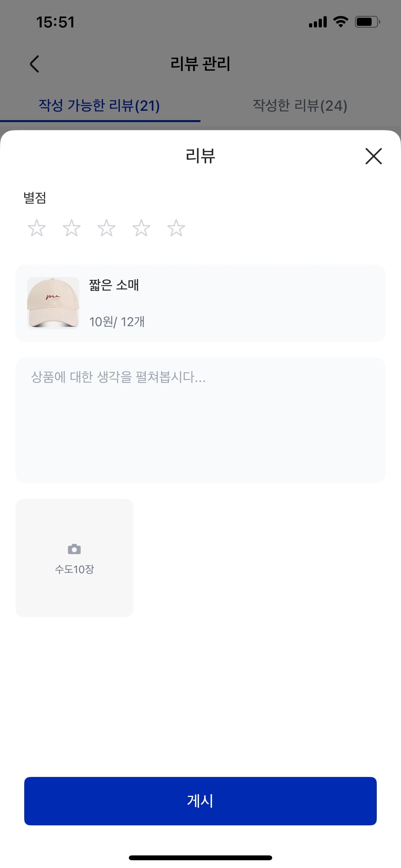
Task: Tap the cellular signal icon
Action: [318, 22]
